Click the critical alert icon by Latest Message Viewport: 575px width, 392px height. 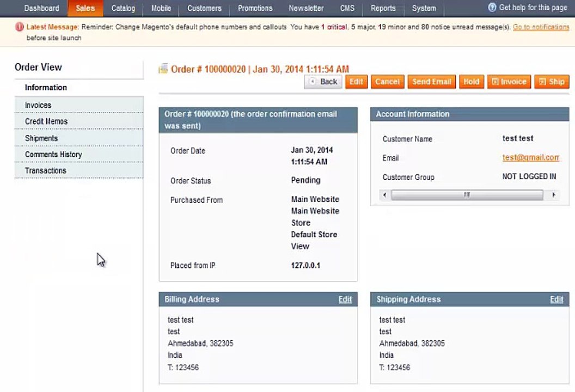(x=20, y=27)
